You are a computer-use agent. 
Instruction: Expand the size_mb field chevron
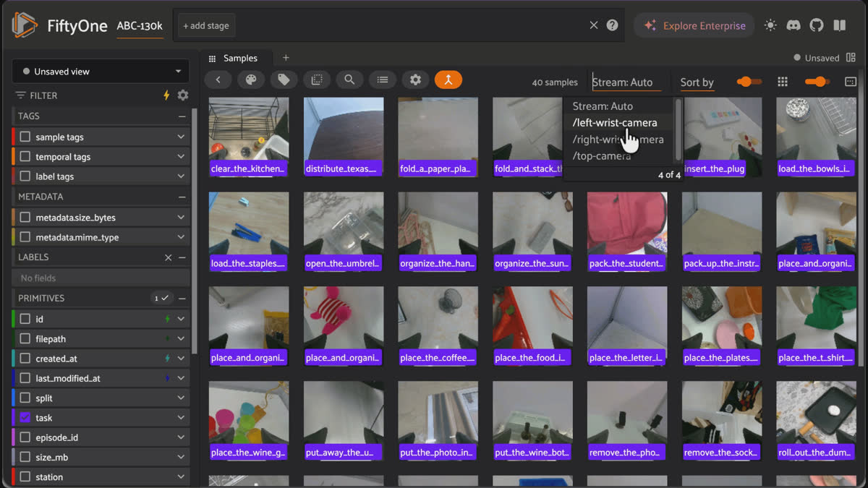point(181,457)
